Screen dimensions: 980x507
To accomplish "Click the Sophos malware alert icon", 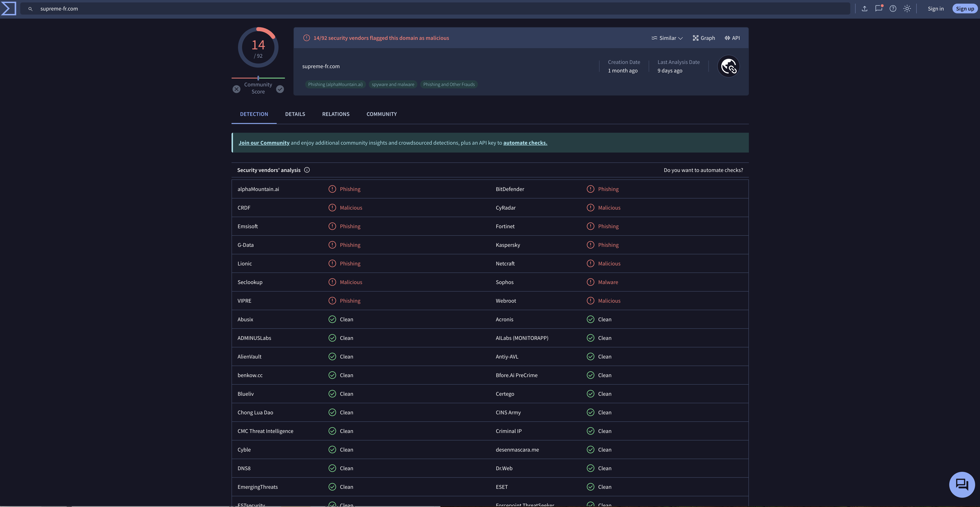I will pos(590,282).
